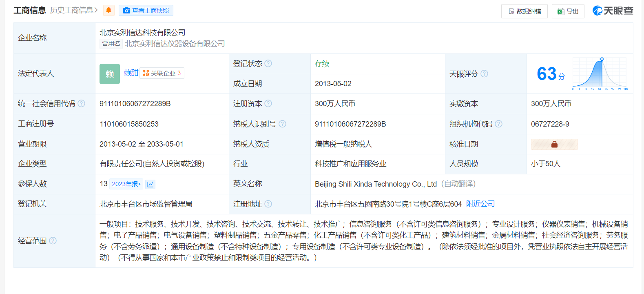Click help icon next to 登记状态
The image size is (644, 294).
point(268,63)
